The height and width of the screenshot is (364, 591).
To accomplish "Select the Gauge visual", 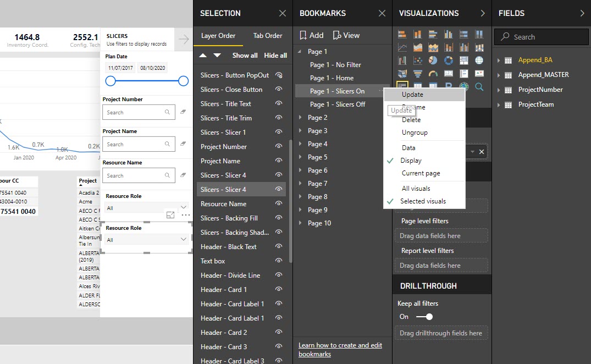I will [433, 74].
